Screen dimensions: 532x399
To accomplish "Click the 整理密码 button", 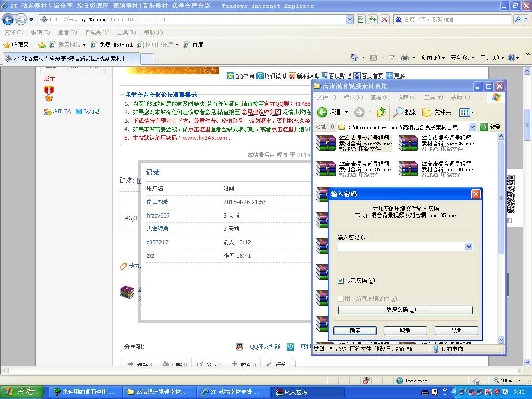I will (x=405, y=310).
